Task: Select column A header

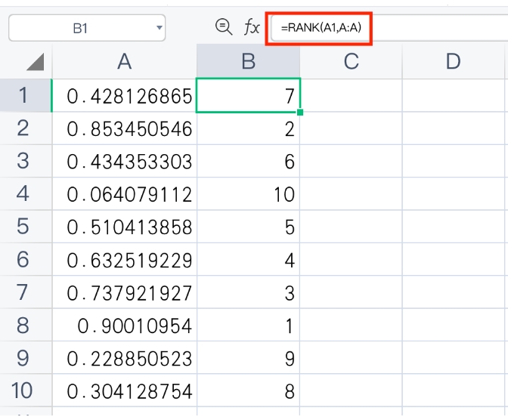Action: point(125,61)
